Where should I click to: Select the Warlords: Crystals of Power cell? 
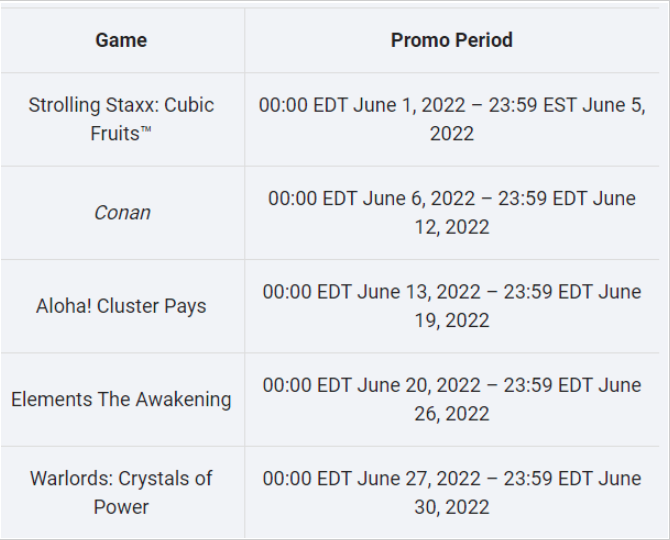(x=121, y=493)
